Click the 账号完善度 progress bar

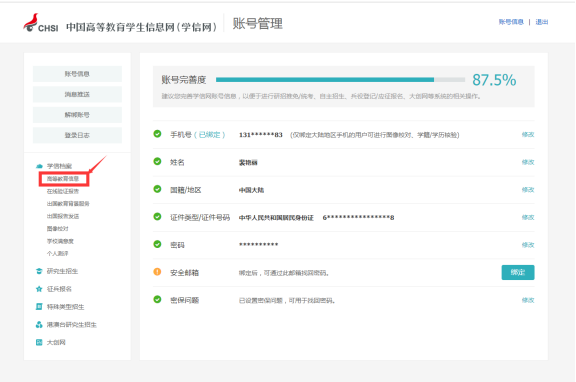click(341, 80)
